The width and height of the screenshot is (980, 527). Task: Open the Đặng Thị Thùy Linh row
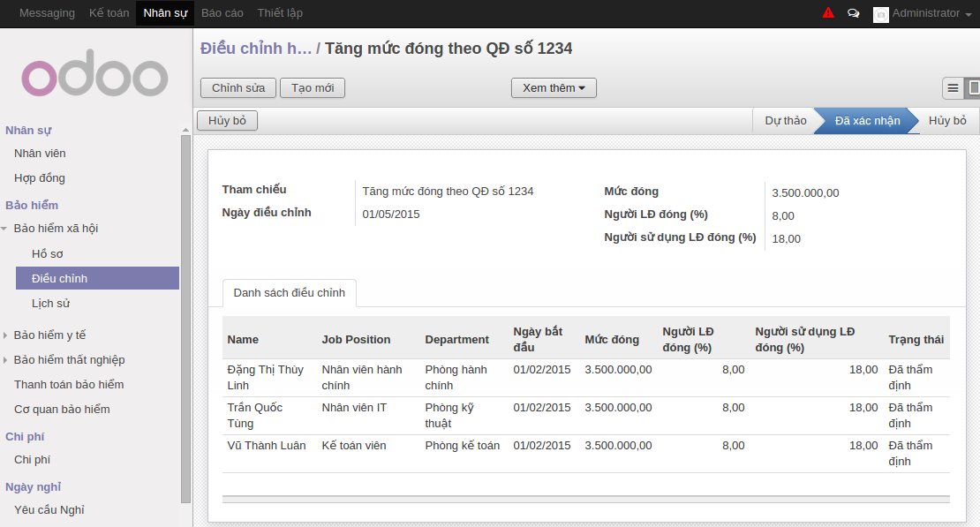[265, 378]
